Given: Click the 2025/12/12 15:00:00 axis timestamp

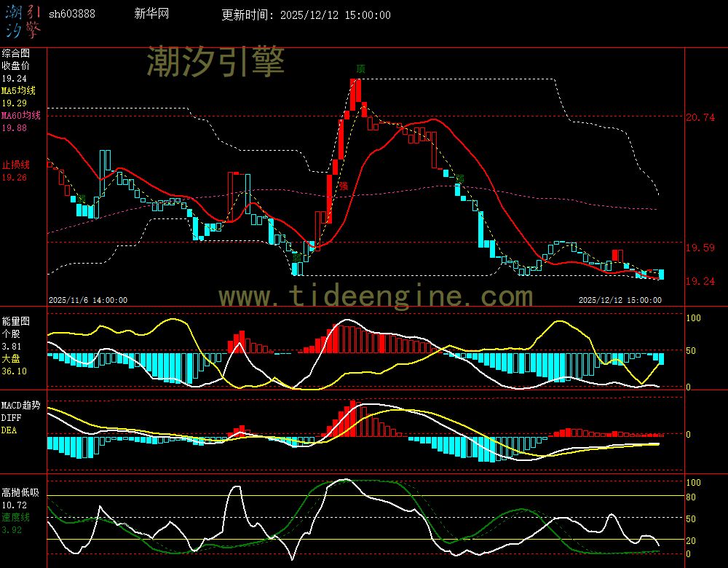Looking at the screenshot, I should [x=620, y=299].
